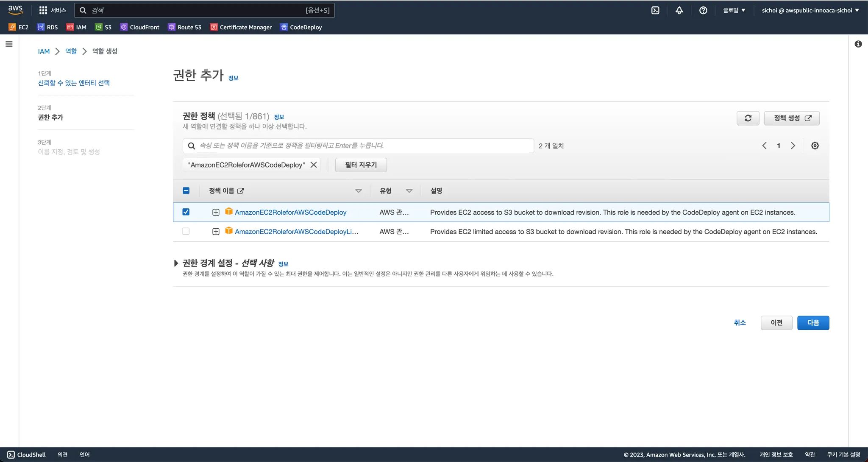Click the refresh policies button
Screen dimensions: 868x462
point(748,118)
